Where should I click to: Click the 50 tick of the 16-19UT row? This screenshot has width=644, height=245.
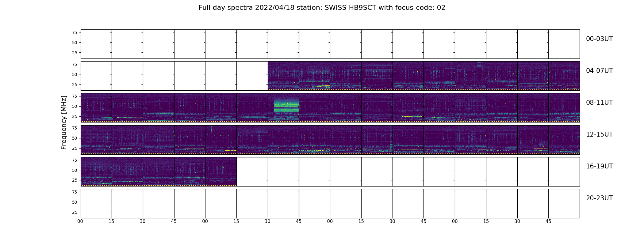point(75,170)
